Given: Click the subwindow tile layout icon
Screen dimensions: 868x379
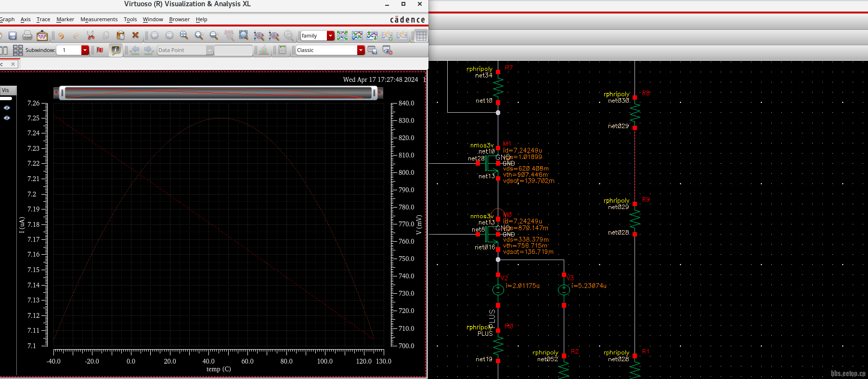Looking at the screenshot, I should point(18,50).
